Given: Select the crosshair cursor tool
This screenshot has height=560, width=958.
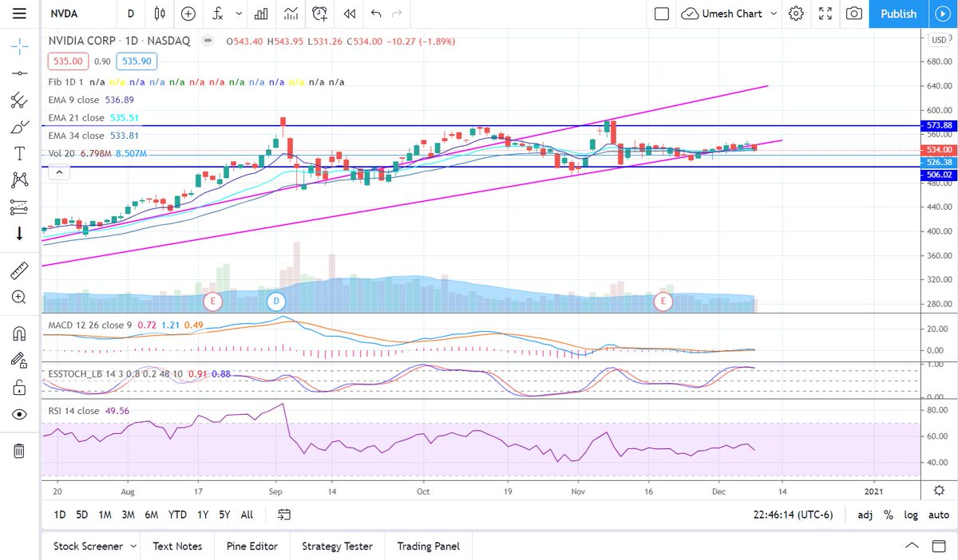Looking at the screenshot, I should (x=20, y=46).
